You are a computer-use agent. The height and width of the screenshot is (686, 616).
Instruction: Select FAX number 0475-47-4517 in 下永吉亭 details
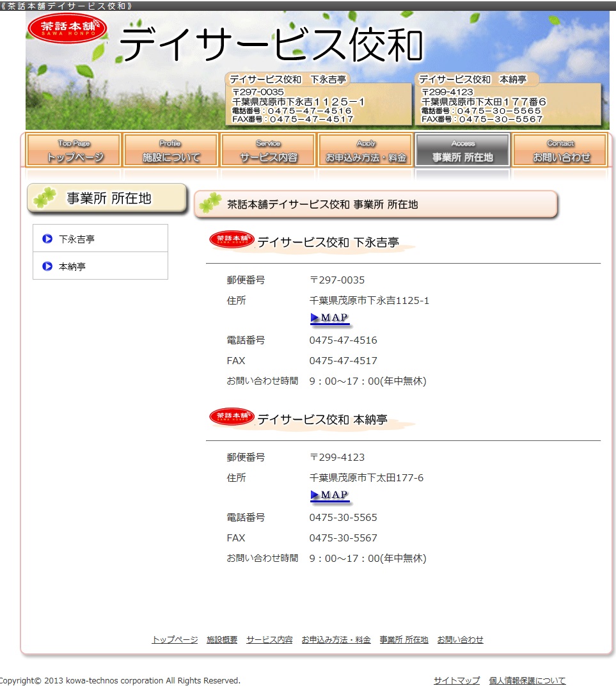click(x=344, y=360)
